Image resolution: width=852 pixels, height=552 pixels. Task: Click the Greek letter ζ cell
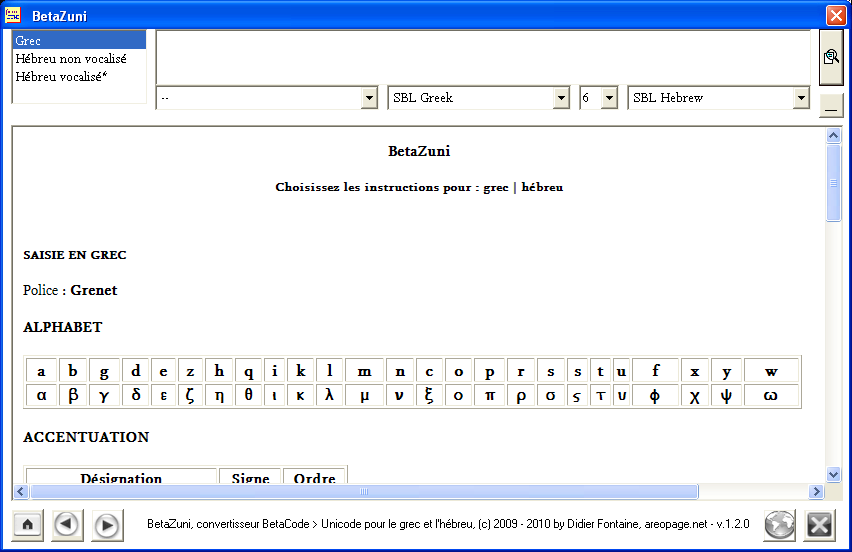(190, 396)
